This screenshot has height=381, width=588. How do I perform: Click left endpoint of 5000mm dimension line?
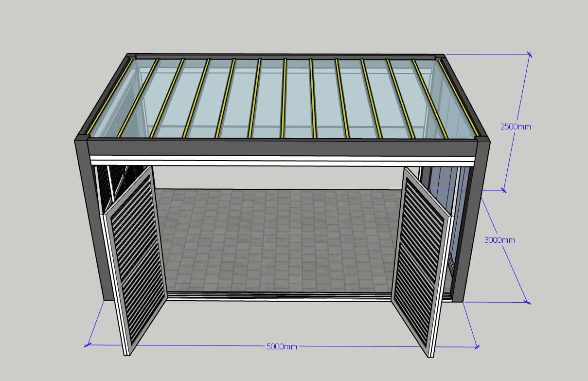pyautogui.click(x=88, y=345)
